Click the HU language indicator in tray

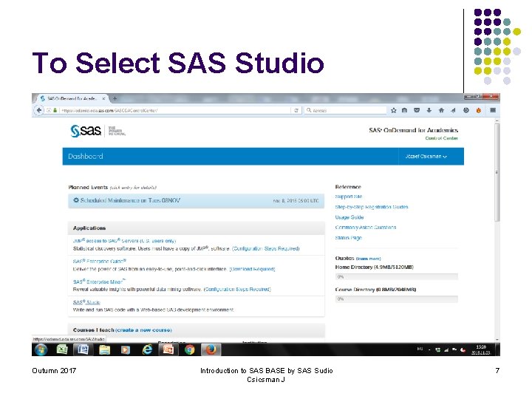click(x=420, y=349)
